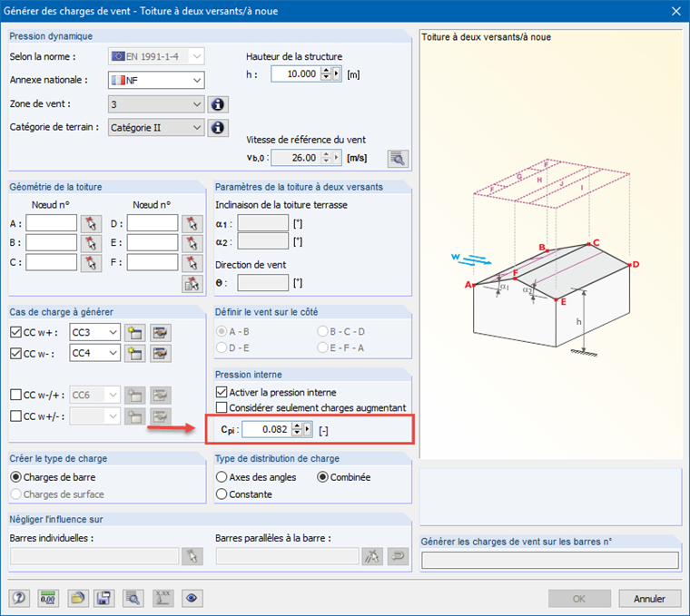Select Axes des angles distribution
The height and width of the screenshot is (616, 690).
(x=222, y=477)
